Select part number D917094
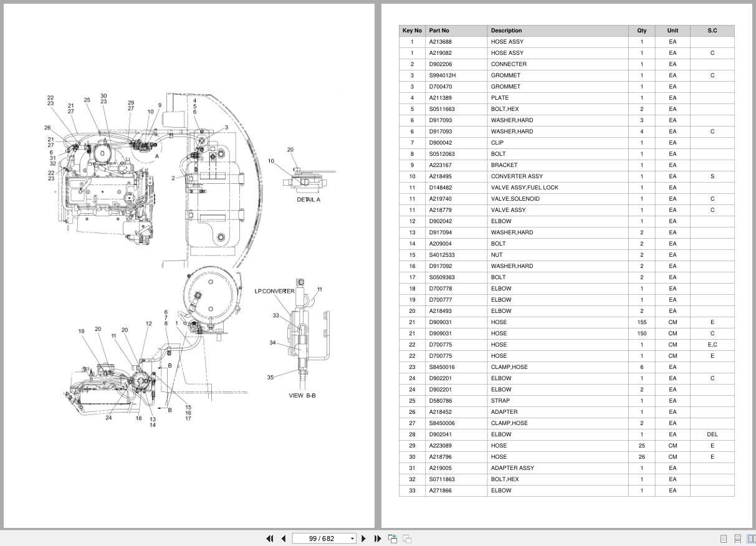 (441, 232)
